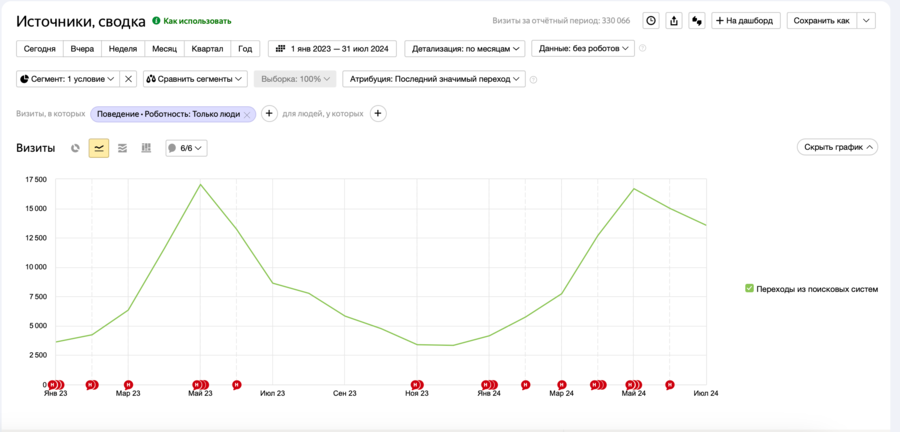Select the stacked area chart icon
This screenshot has width=900, height=432.
point(122,148)
